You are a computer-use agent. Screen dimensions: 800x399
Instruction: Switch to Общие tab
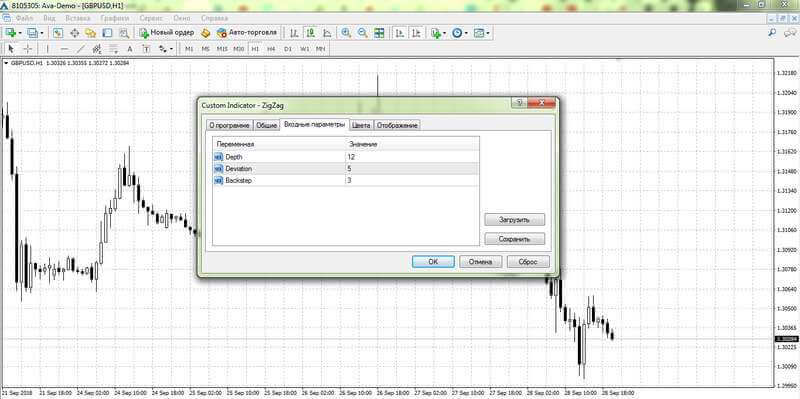pos(267,126)
